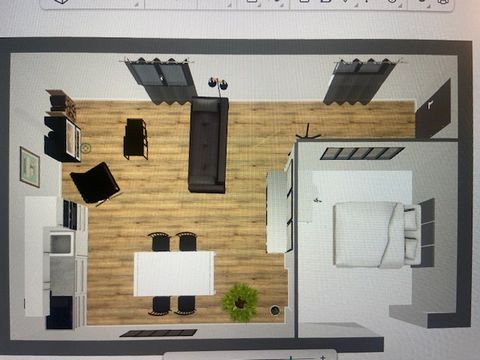Select the black doormat at entrance
480x360 pixels.
158,333
